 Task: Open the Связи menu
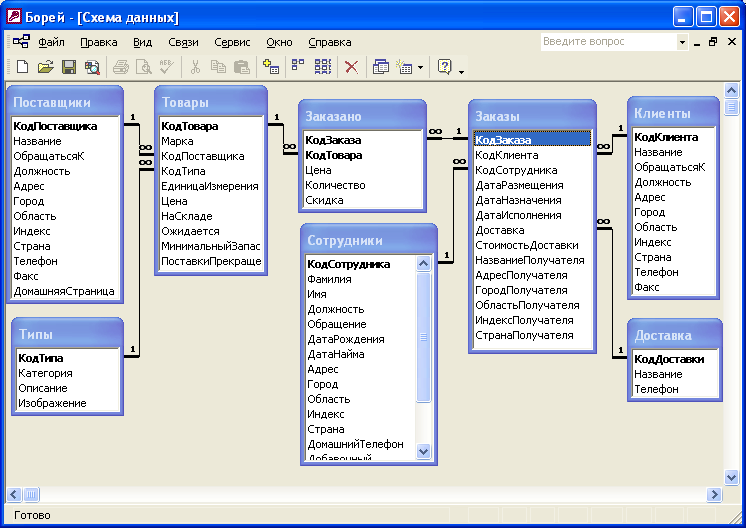pyautogui.click(x=183, y=42)
